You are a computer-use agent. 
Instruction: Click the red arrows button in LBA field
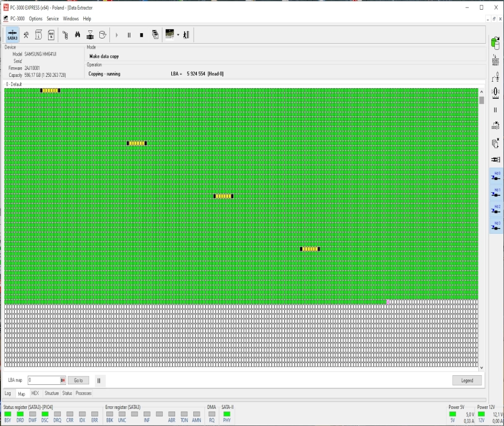click(x=62, y=380)
